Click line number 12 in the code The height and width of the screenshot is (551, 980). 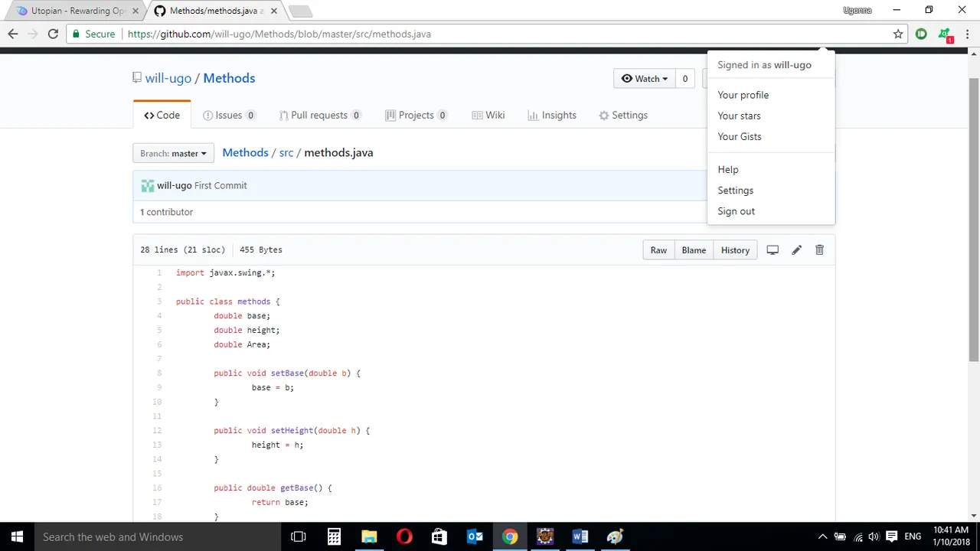157,430
